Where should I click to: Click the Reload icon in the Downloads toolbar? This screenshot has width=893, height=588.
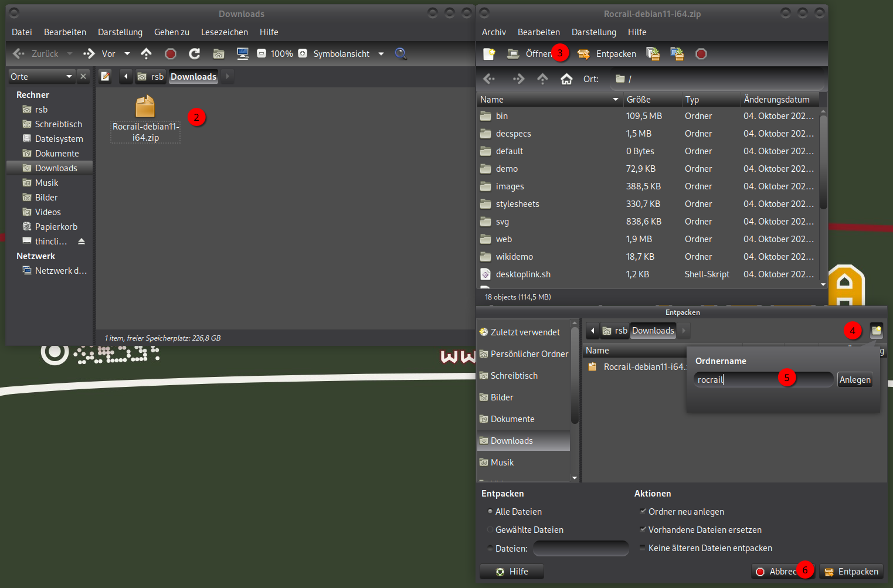tap(195, 54)
